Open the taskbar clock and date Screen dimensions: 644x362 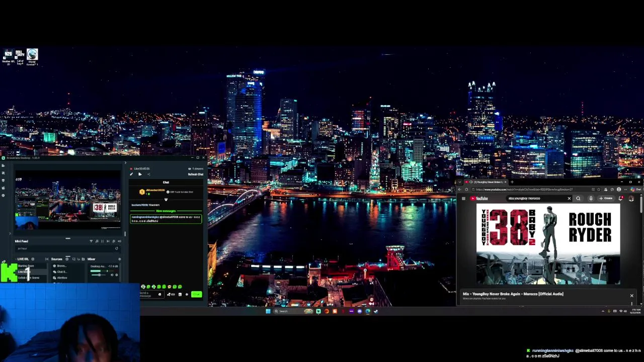pos(635,311)
